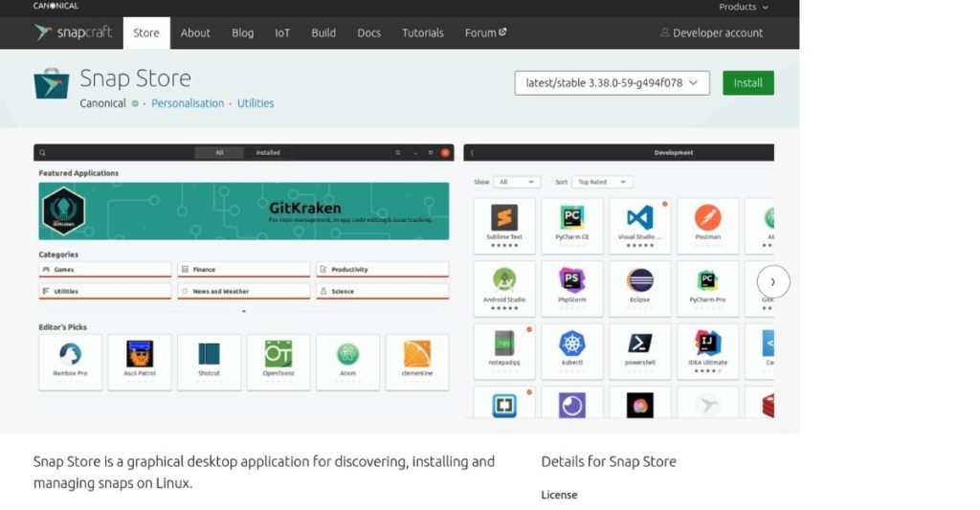980x510 pixels.
Task: Open the Build page
Action: click(x=323, y=33)
